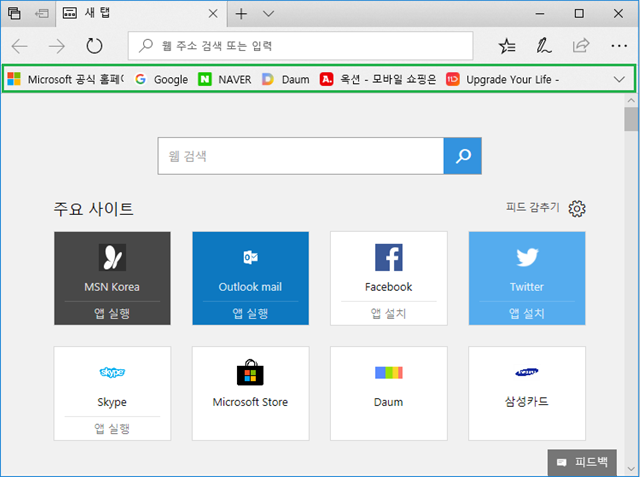This screenshot has height=477, width=640.
Task: Maximize the browser window
Action: (579, 13)
